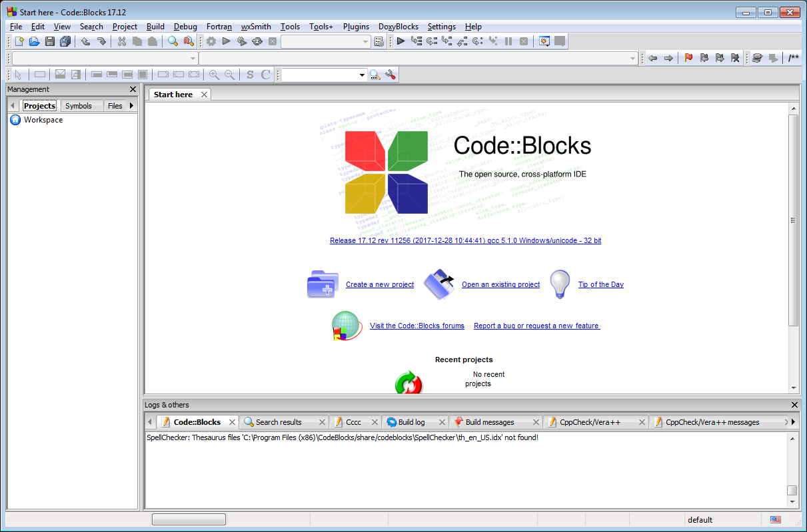Expand the search text combo box
This screenshot has width=807, height=532.
coord(362,75)
